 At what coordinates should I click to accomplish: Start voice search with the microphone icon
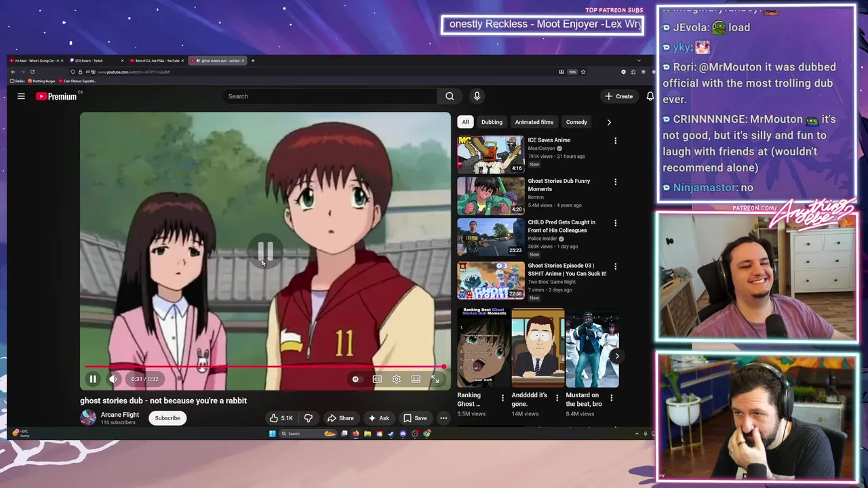point(477,96)
